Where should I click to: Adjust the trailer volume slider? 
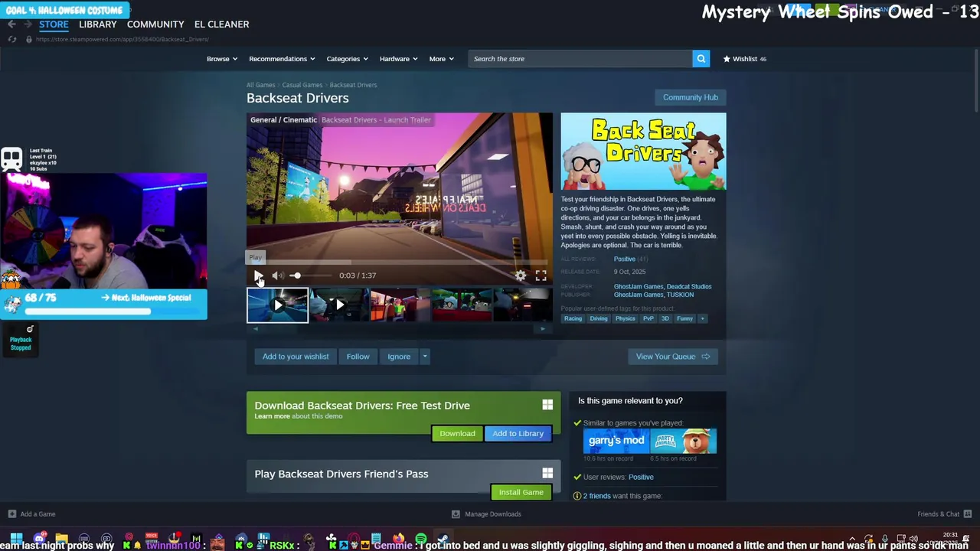click(x=312, y=275)
